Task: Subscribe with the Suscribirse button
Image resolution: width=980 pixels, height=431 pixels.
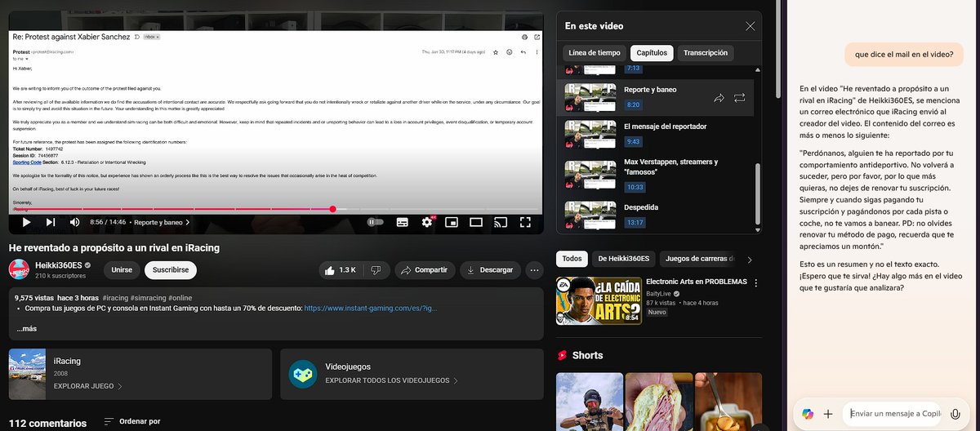Action: click(171, 269)
